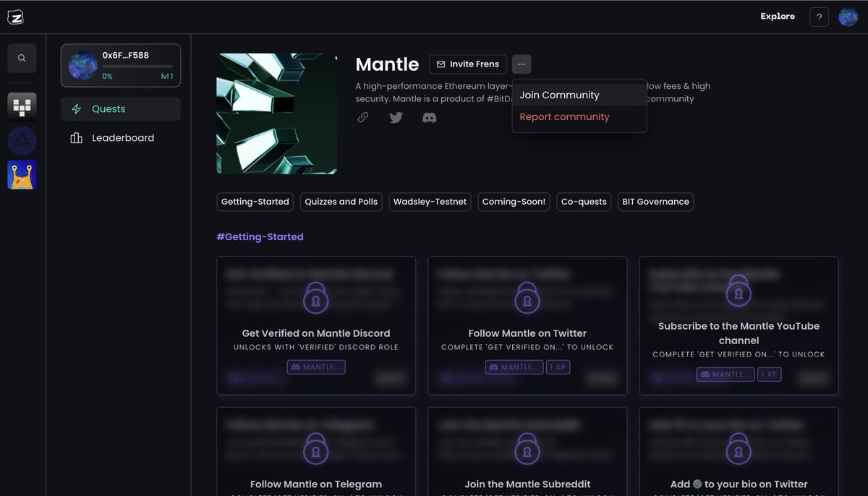The image size is (868, 496).
Task: Click "UNLOCKS WITH 'VERIFIED' DISCORD ROLE" text
Action: tap(316, 347)
